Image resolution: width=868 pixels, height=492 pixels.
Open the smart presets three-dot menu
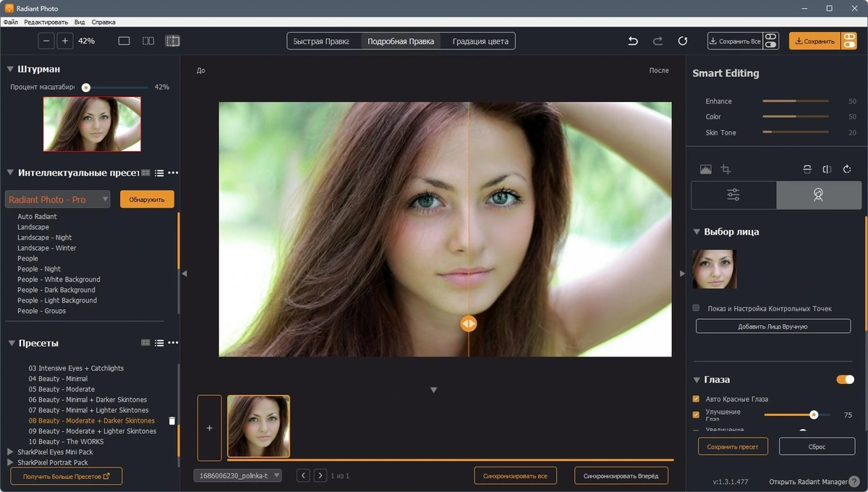coord(173,173)
